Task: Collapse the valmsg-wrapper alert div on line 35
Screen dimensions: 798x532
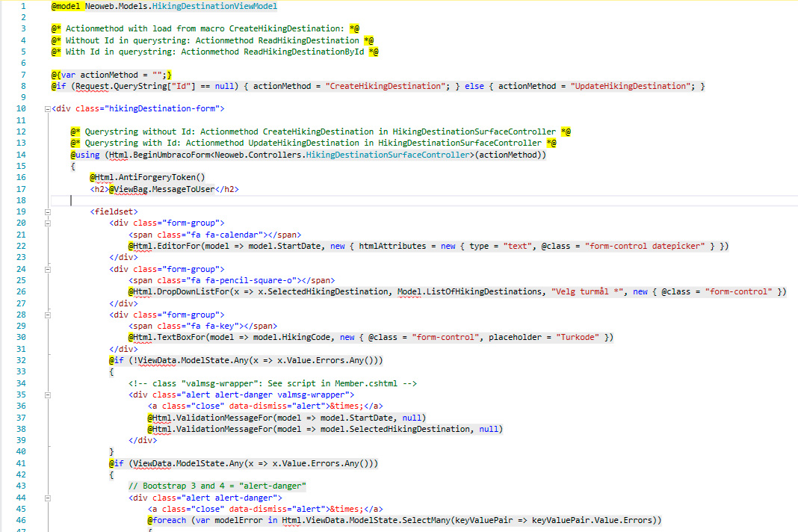Action: pyautogui.click(x=48, y=395)
